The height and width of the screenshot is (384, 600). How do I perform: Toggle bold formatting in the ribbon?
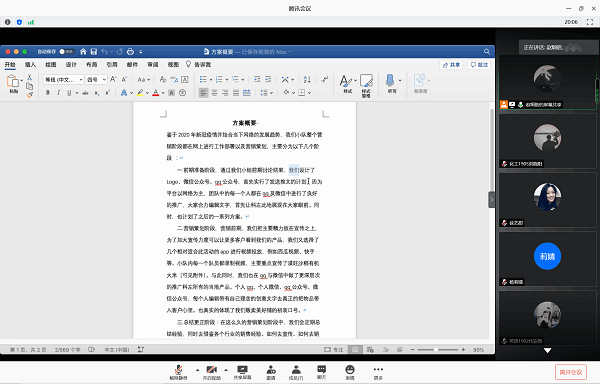pos(48,93)
